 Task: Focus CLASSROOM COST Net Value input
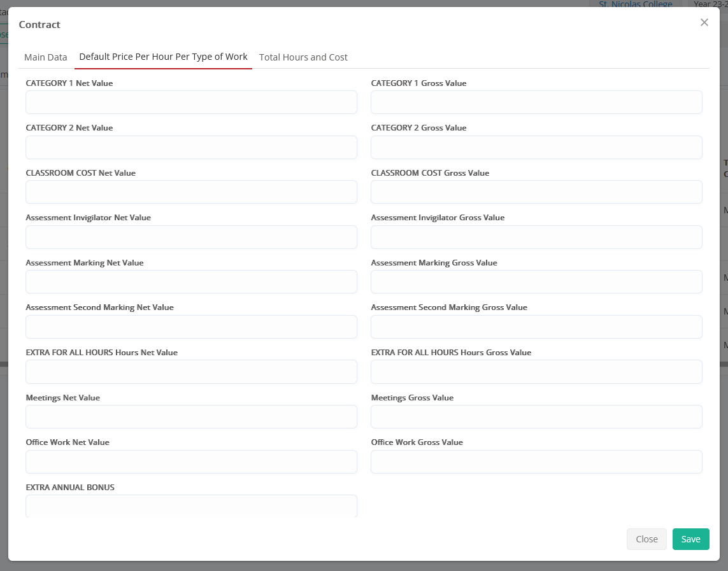[x=191, y=192]
